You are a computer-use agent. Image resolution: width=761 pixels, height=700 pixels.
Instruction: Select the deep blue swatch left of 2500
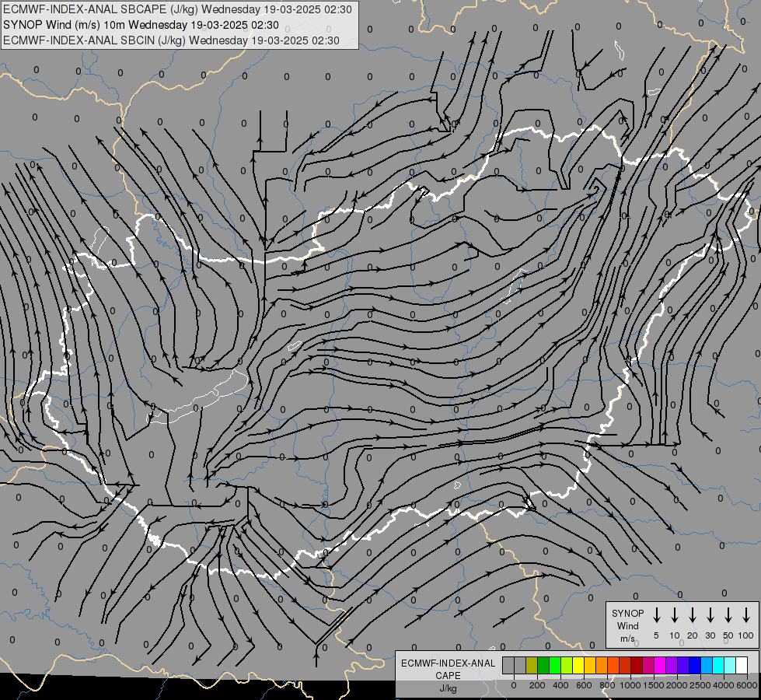[x=694, y=666]
